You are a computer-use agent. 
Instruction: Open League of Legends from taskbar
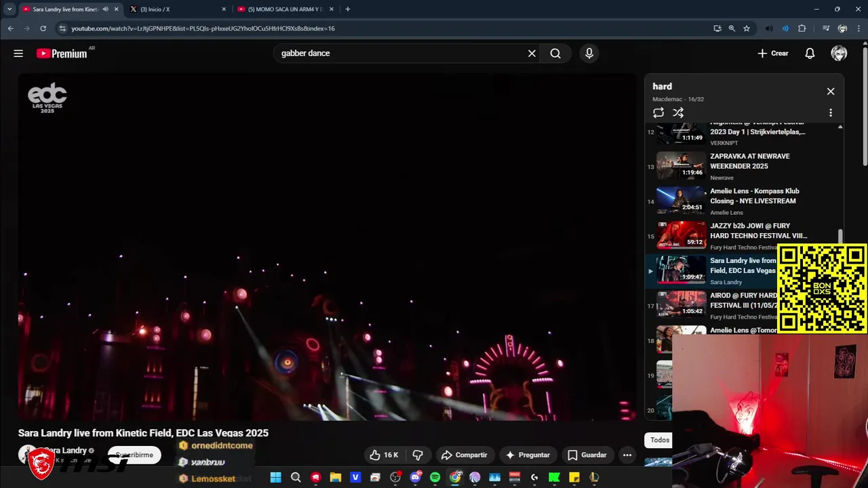[x=594, y=477]
